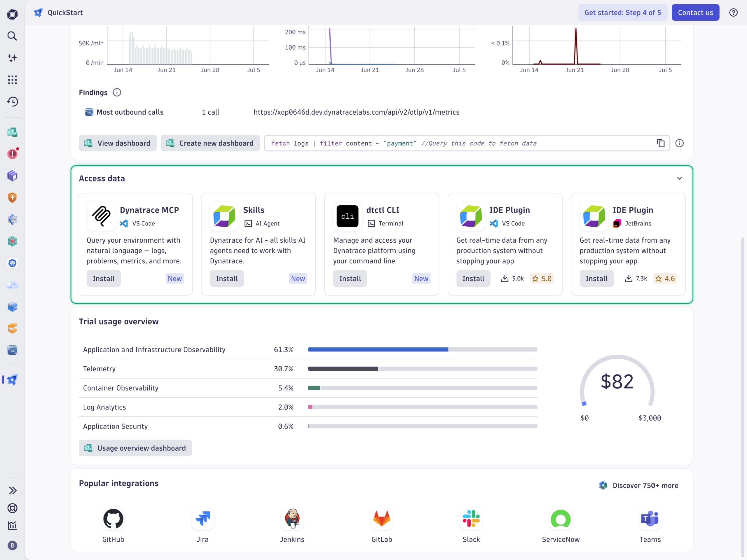The width and height of the screenshot is (747, 560).
Task: Click the Application and Infrastructure Observability usage bar
Action: [x=423, y=349]
